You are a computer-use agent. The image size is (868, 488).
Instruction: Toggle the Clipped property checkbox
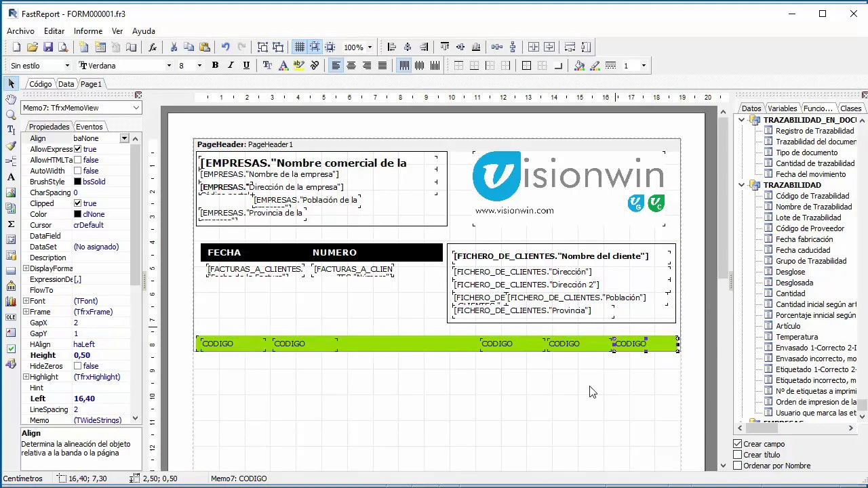point(77,203)
